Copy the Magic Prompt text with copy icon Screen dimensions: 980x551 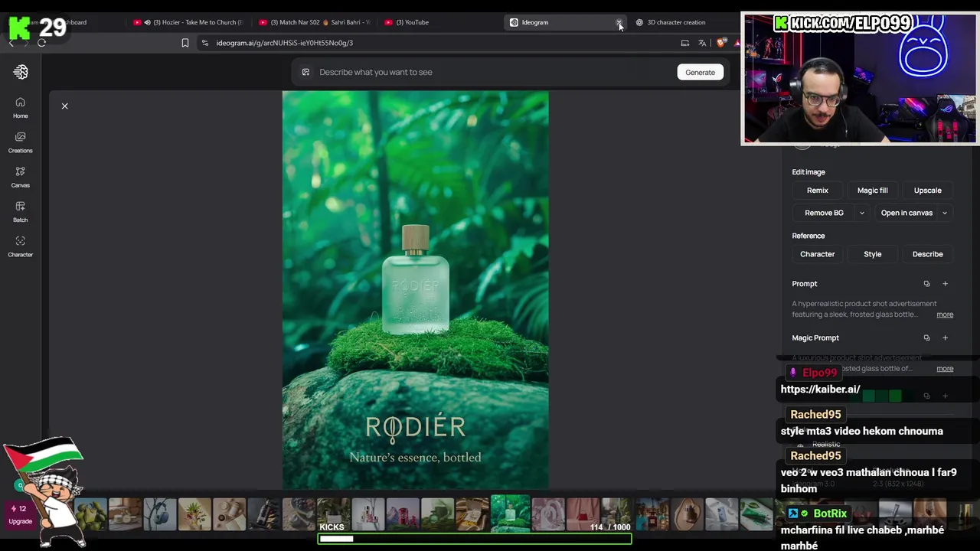click(926, 337)
